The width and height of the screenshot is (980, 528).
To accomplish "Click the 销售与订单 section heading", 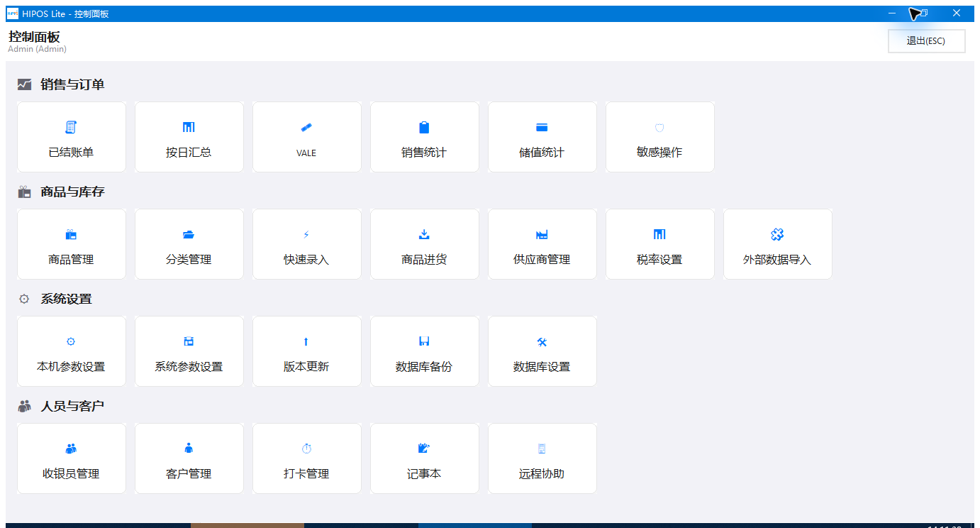I will 72,84.
